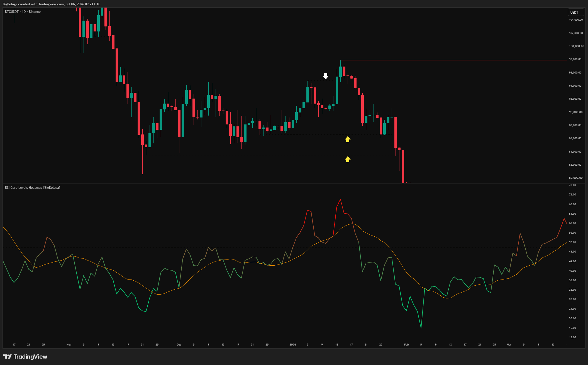The image size is (588, 365).
Task: Click the RSI Core Levels Heatmap indicator title
Action: pyautogui.click(x=33, y=188)
